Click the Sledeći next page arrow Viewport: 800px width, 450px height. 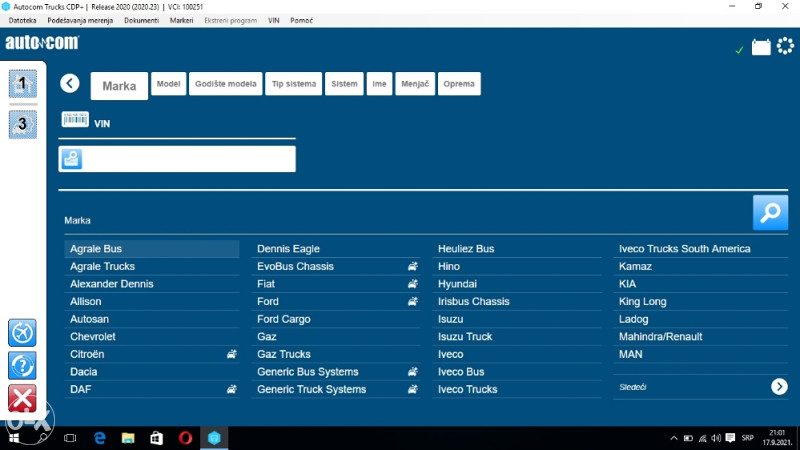[779, 386]
